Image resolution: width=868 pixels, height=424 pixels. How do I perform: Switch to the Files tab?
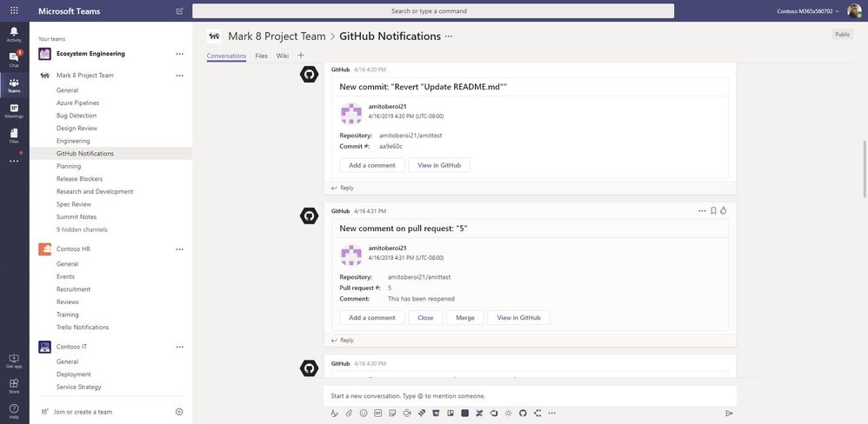coord(261,56)
